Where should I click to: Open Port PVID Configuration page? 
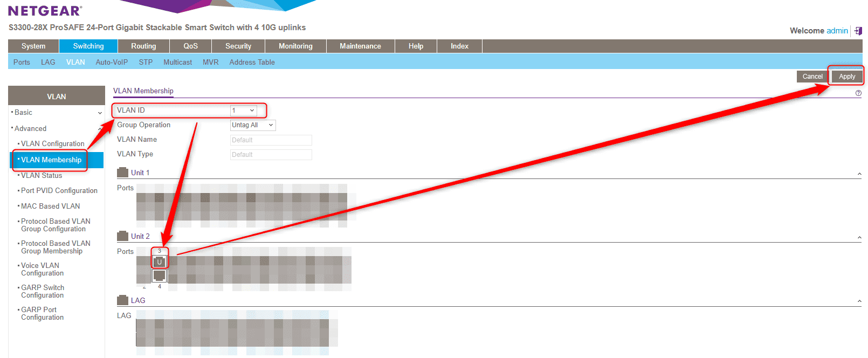click(x=59, y=191)
